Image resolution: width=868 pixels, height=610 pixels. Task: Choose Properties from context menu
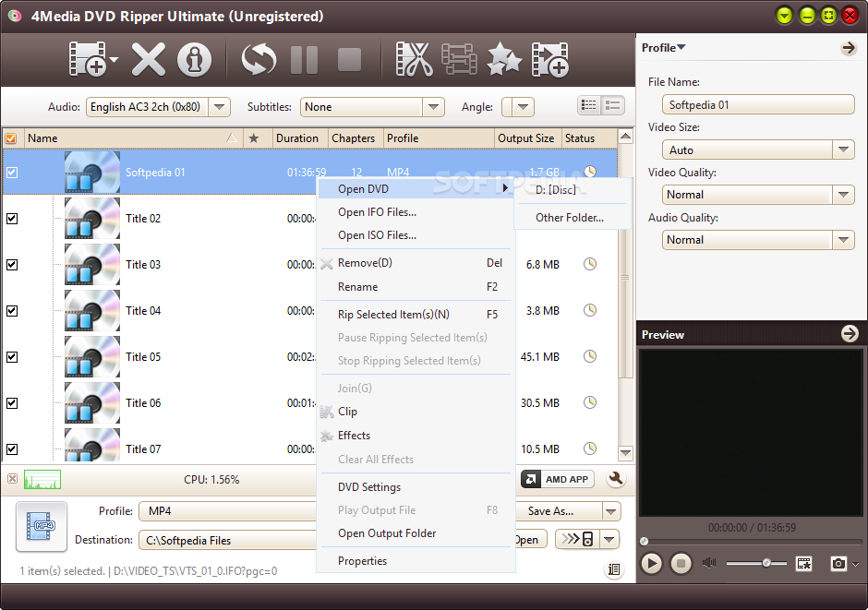tap(416, 561)
